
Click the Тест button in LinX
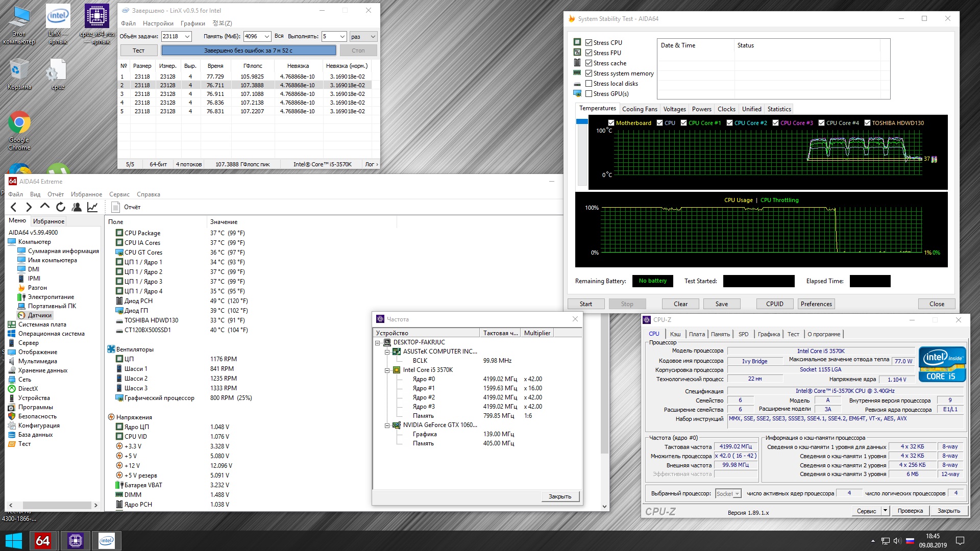tap(138, 51)
